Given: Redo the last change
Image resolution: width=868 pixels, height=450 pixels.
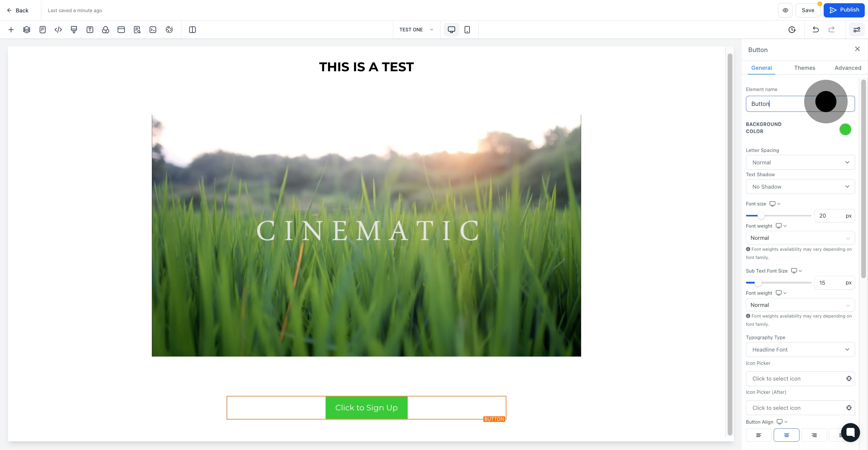Looking at the screenshot, I should point(831,30).
